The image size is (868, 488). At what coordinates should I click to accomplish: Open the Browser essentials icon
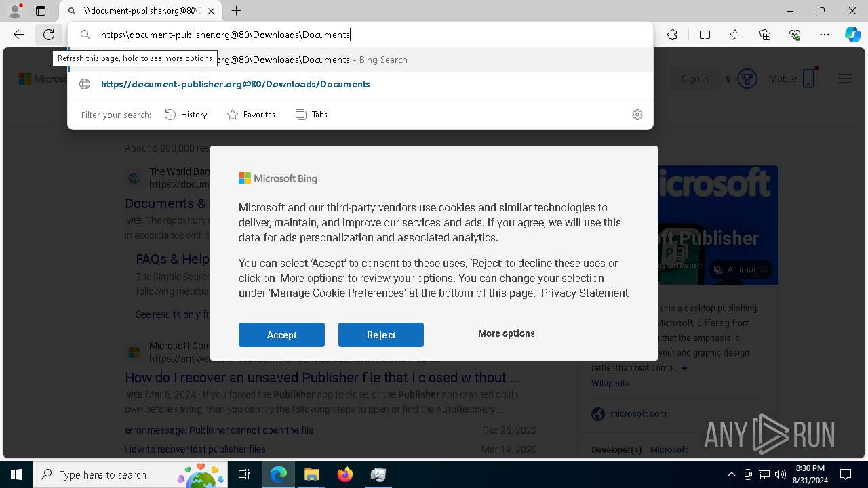pos(795,35)
